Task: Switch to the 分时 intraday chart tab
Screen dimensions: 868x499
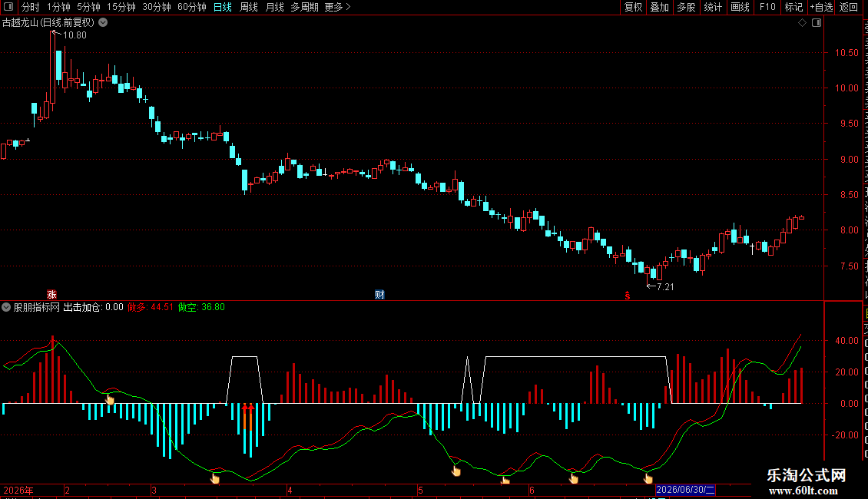Action: tap(31, 7)
